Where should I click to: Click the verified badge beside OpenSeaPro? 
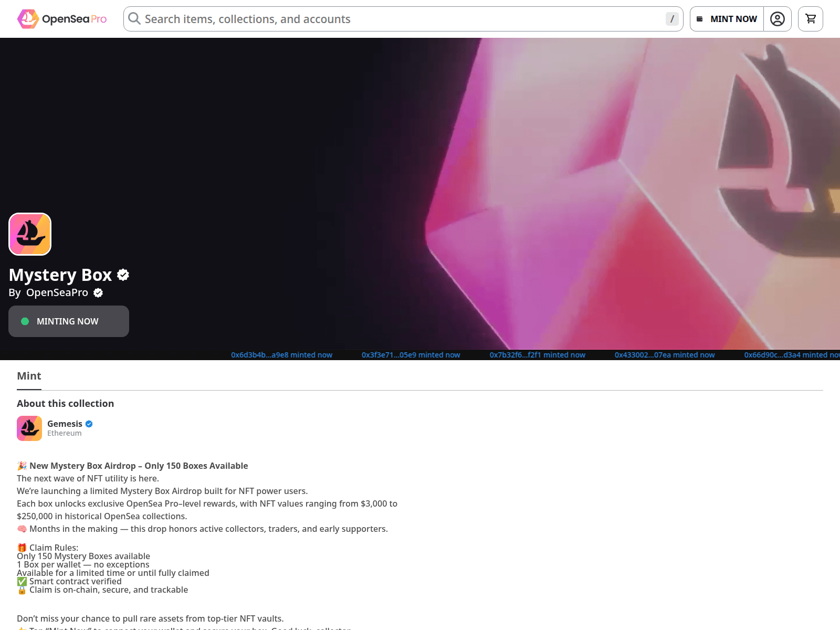point(98,293)
